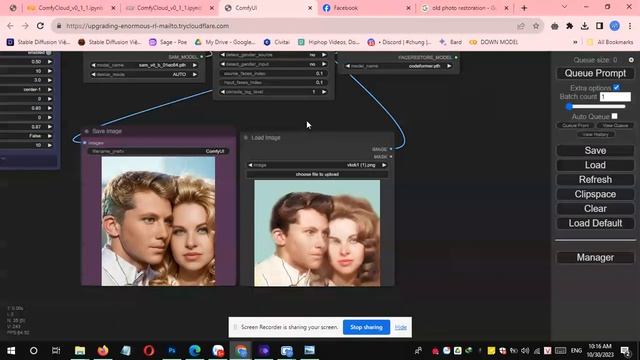Click arrow next to center-1 value
This screenshot has height=360, width=640.
50,89
